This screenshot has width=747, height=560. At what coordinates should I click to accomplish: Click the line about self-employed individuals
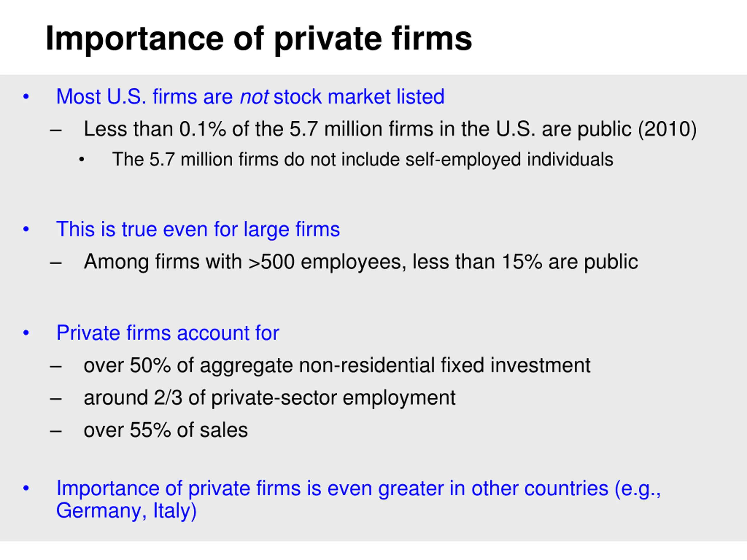point(362,159)
